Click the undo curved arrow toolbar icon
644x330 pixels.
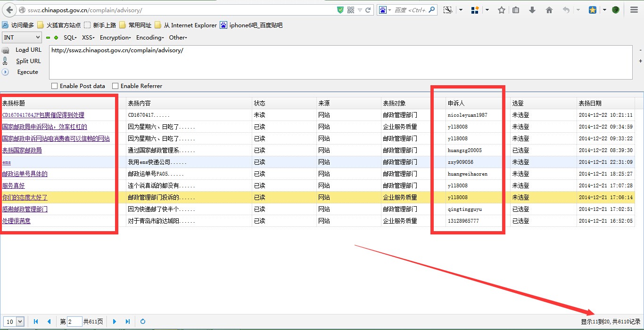coord(566,10)
